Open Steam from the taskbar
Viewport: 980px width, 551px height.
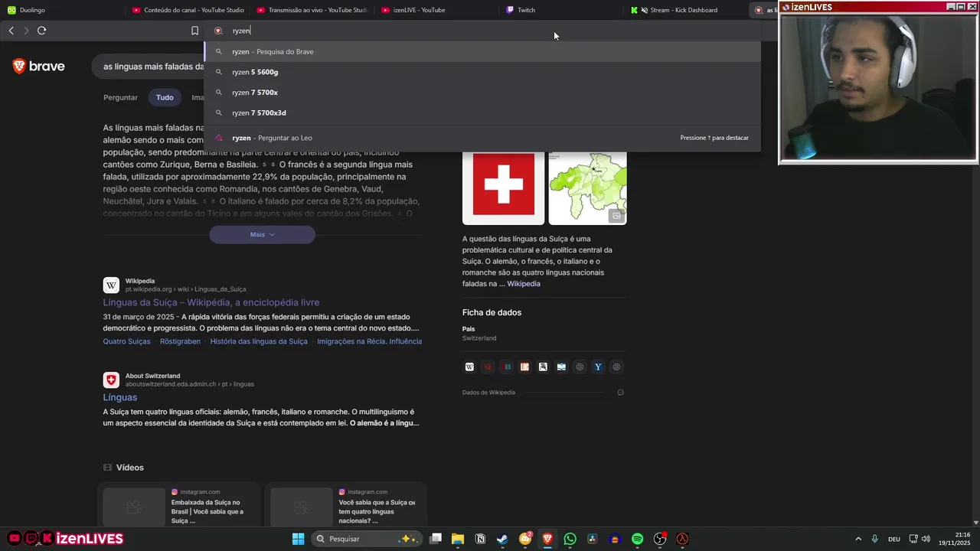tap(502, 539)
